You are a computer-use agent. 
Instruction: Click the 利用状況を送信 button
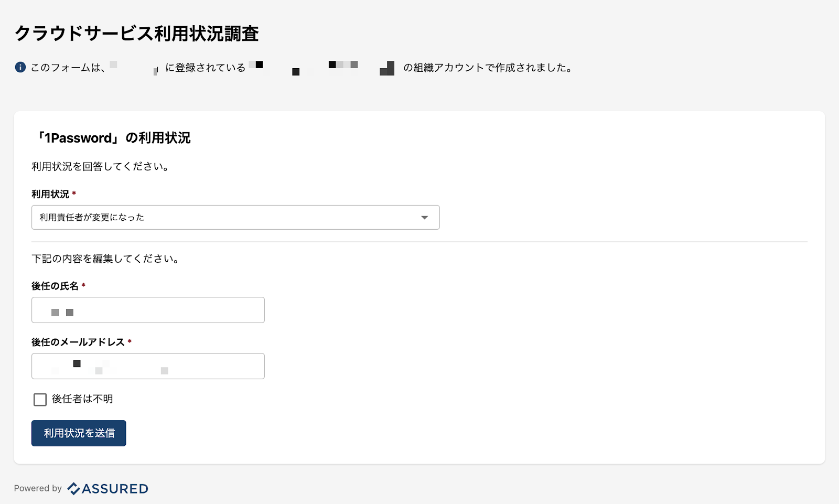click(x=79, y=433)
